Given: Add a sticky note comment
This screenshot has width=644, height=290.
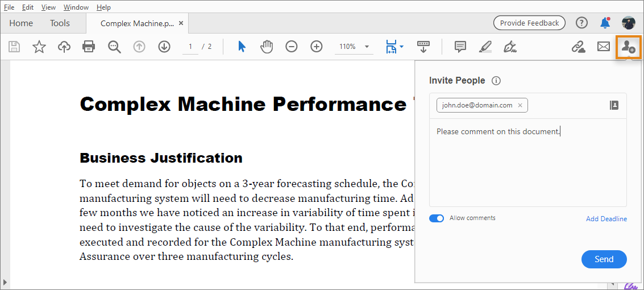Looking at the screenshot, I should (x=460, y=47).
